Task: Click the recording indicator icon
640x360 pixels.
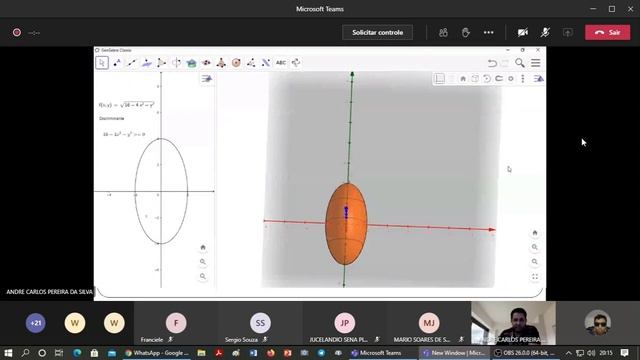Action: coord(17,32)
